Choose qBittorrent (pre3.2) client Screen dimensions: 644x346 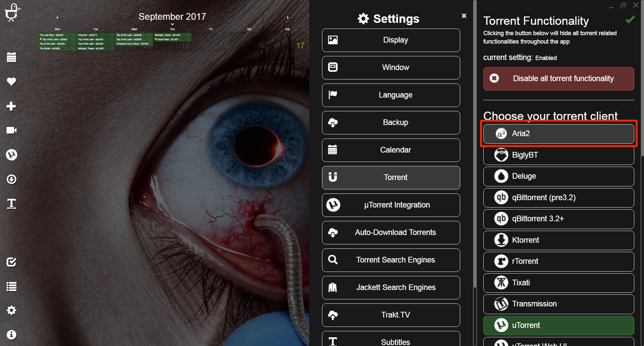click(x=558, y=198)
